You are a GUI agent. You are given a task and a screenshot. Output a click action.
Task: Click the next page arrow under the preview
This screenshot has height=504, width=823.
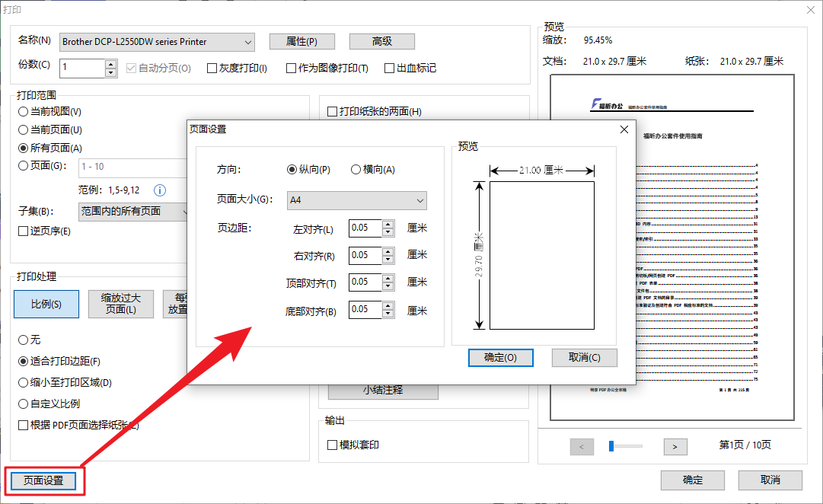(675, 447)
